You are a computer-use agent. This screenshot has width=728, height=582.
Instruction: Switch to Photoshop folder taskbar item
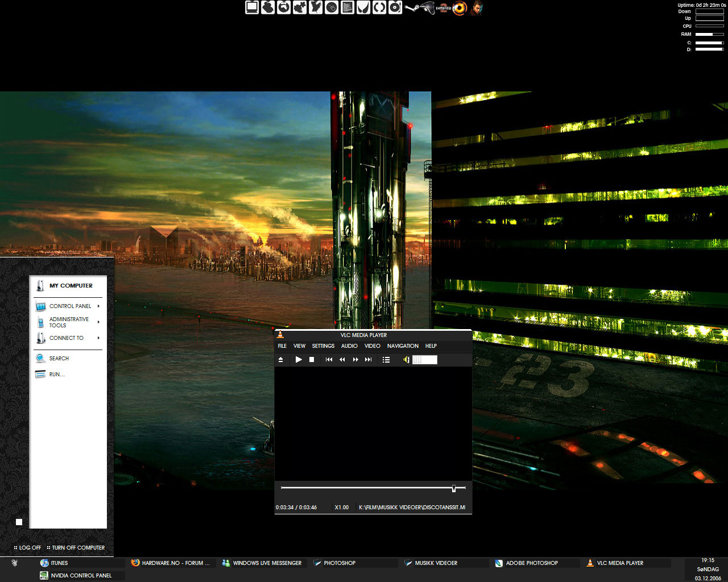coord(354,563)
